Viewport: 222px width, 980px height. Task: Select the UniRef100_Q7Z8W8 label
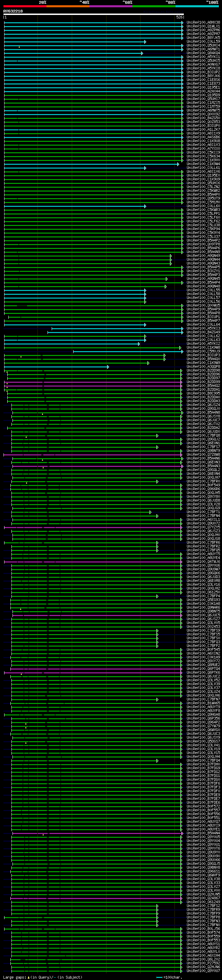(203, 455)
